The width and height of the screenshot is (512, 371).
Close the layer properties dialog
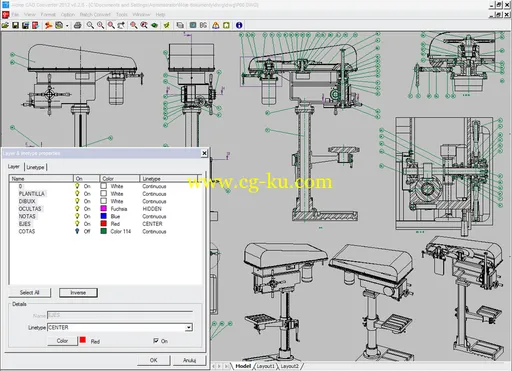click(x=204, y=153)
